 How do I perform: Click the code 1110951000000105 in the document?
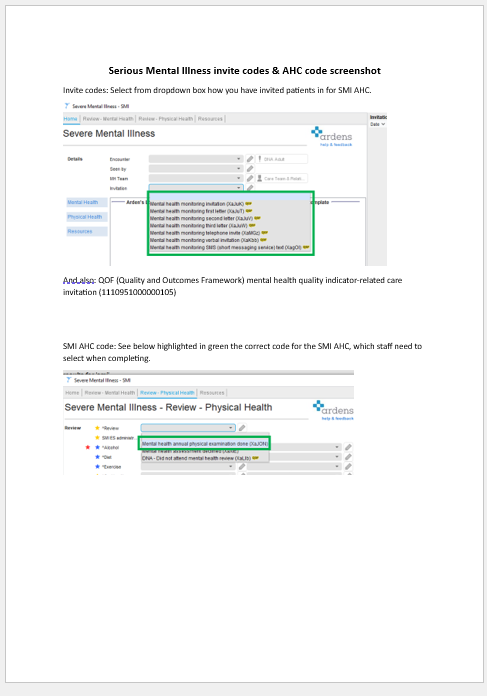point(137,292)
